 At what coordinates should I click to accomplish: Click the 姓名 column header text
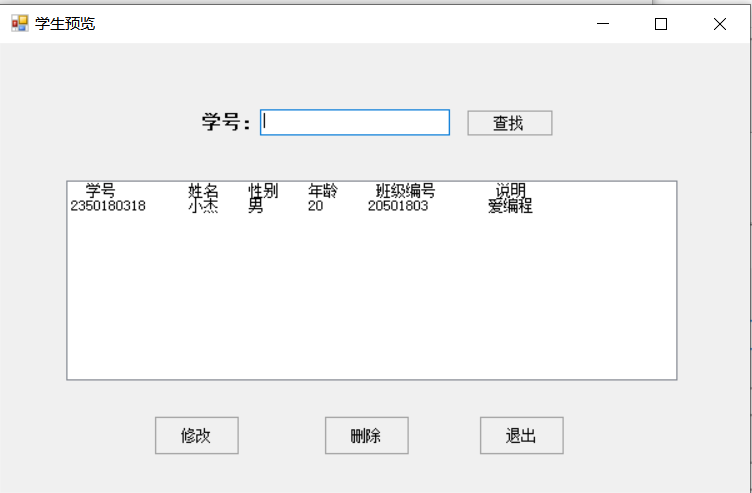pyautogui.click(x=203, y=190)
